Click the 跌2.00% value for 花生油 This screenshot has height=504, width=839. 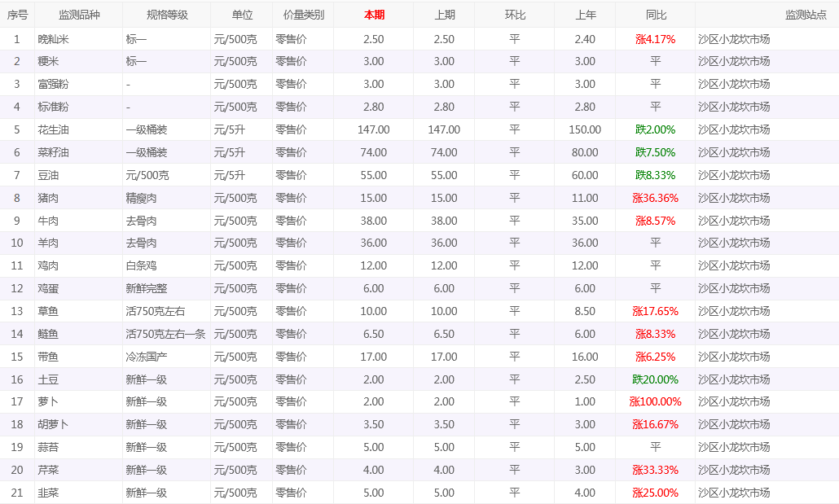click(656, 130)
